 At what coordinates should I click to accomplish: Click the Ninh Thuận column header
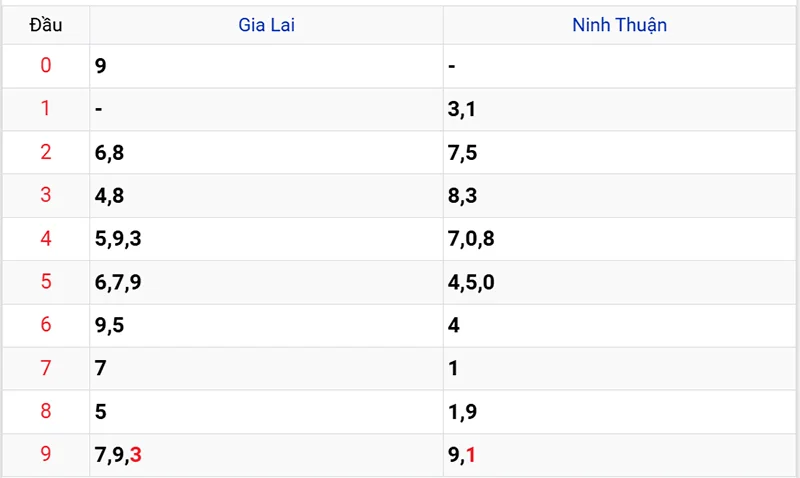point(619,25)
